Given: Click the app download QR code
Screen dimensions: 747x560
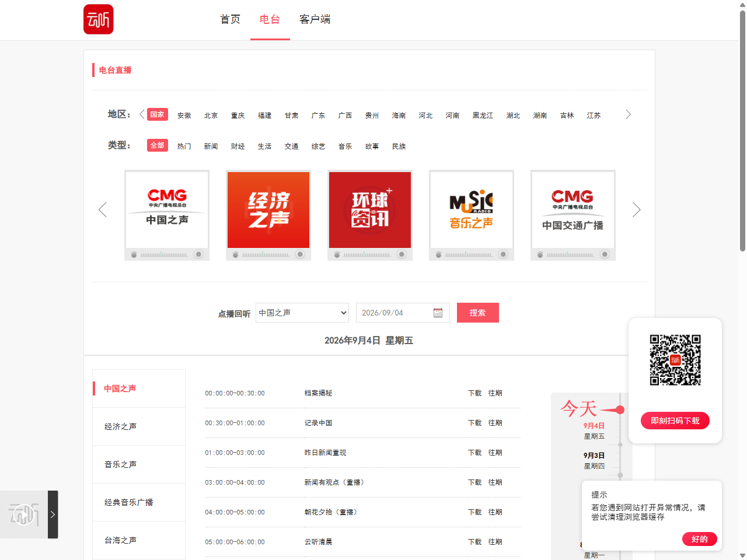Looking at the screenshot, I should click(x=675, y=360).
